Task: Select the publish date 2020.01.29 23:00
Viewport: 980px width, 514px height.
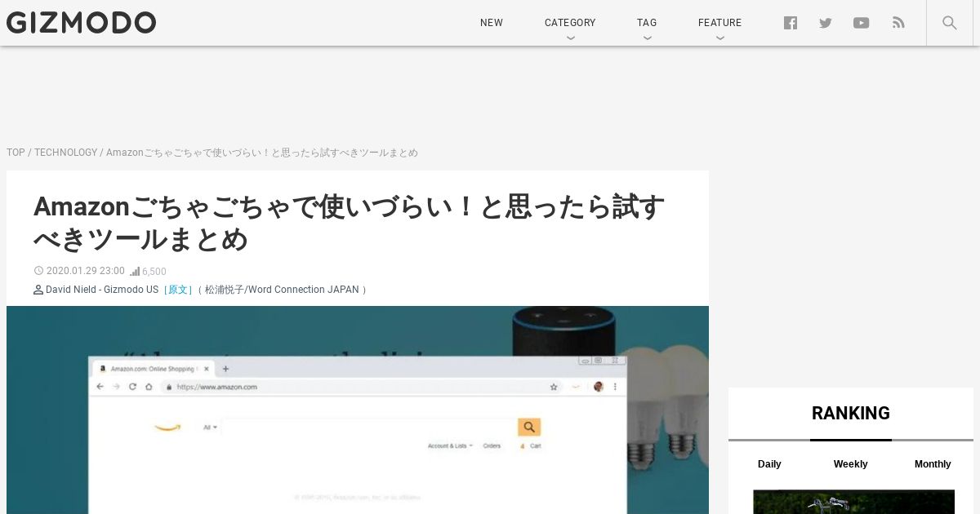Action: point(86,271)
